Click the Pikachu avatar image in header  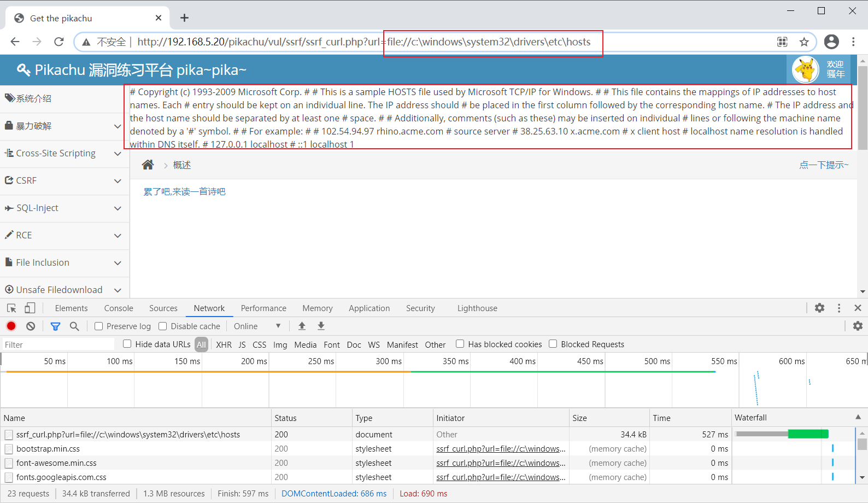pos(806,69)
